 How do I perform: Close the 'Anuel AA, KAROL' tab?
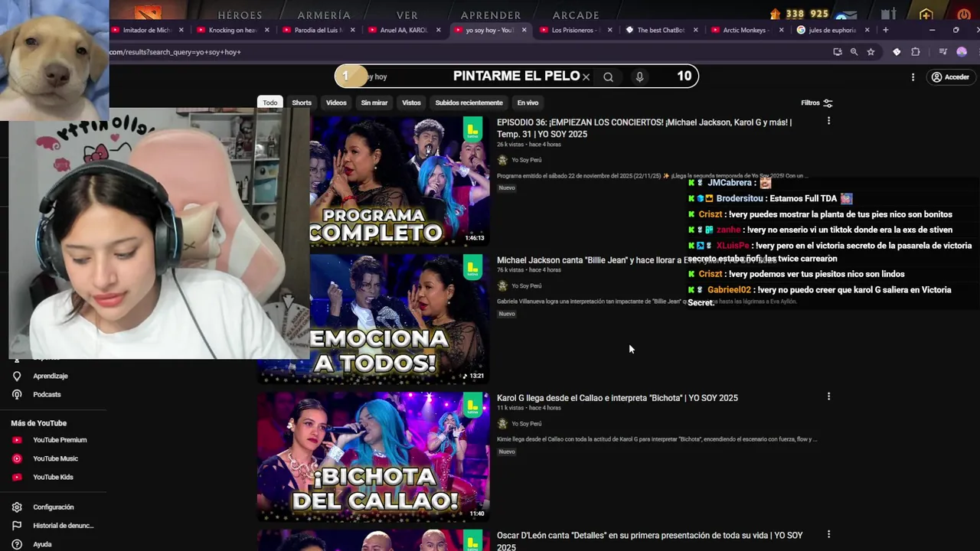click(x=439, y=30)
